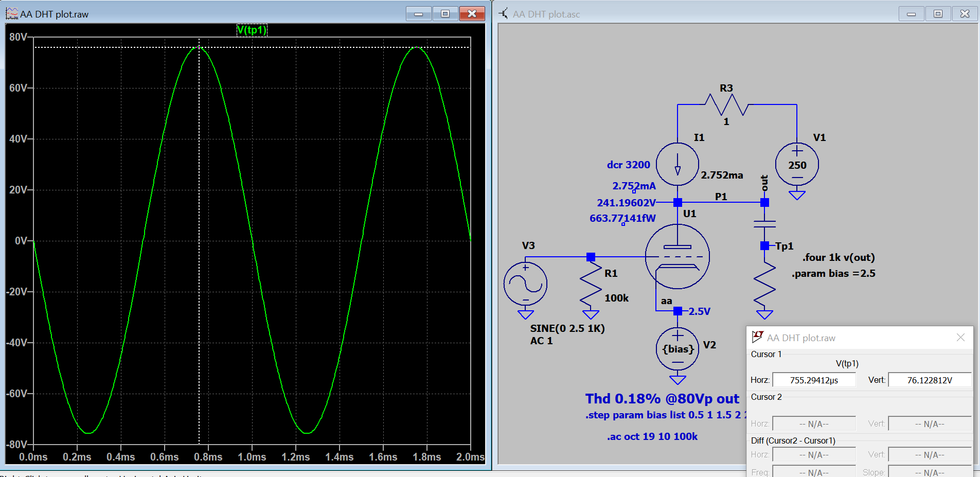Click the 0V label on vertical axis
This screenshot has width=980, height=477.
pos(21,241)
